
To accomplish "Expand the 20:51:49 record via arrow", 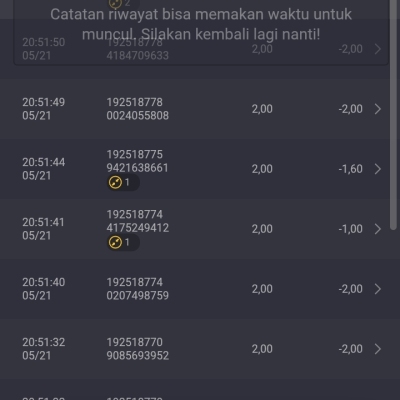I will 378,109.
